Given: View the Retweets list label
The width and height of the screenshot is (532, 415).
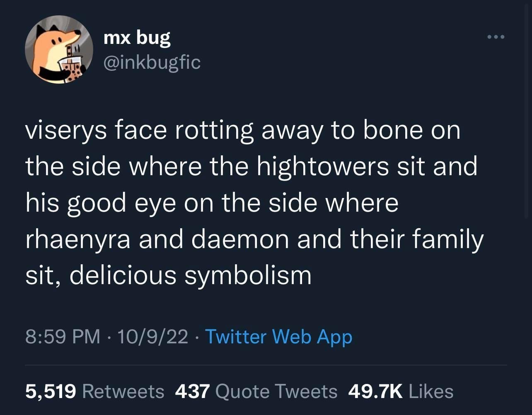Looking at the screenshot, I should (123, 391).
